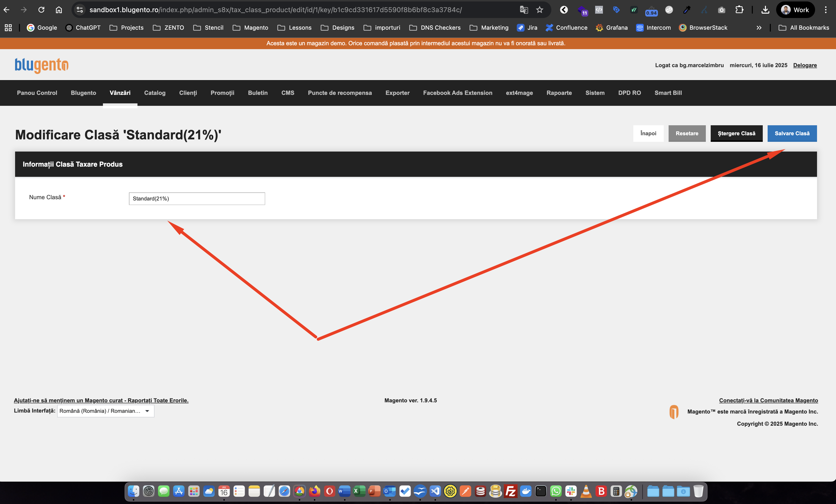Click the browser address bar URL
The height and width of the screenshot is (504, 836).
point(275,10)
